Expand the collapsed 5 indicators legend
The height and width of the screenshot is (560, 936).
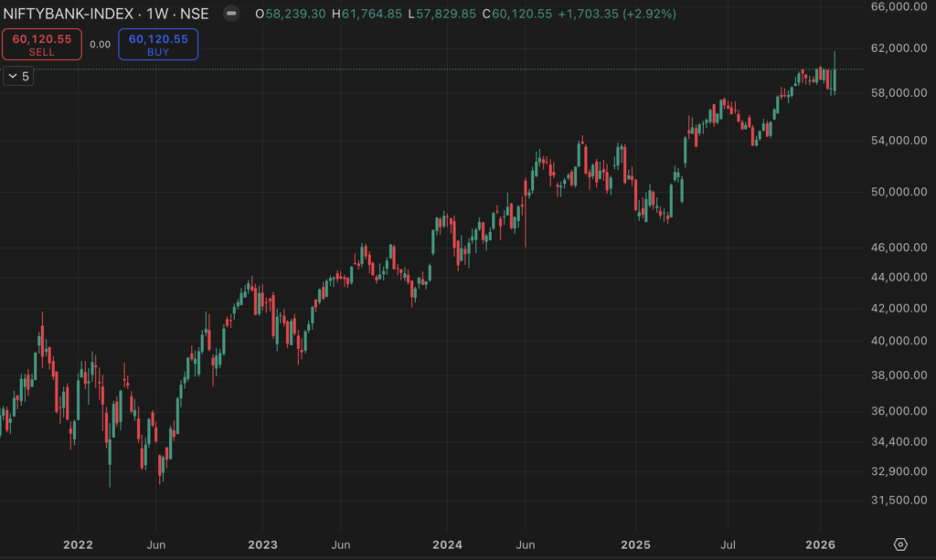pos(18,77)
